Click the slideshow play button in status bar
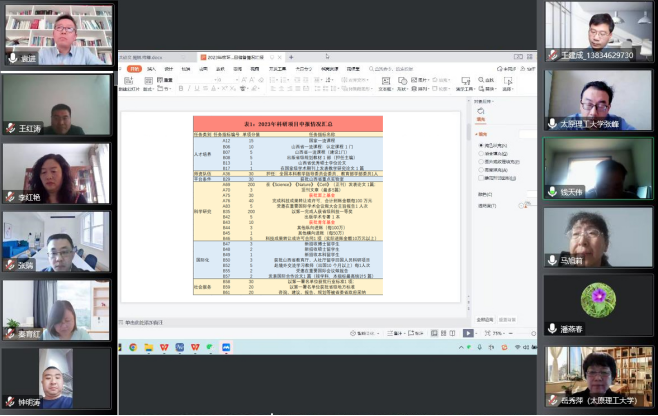Image resolution: width=658 pixels, height=416 pixels. [468, 332]
